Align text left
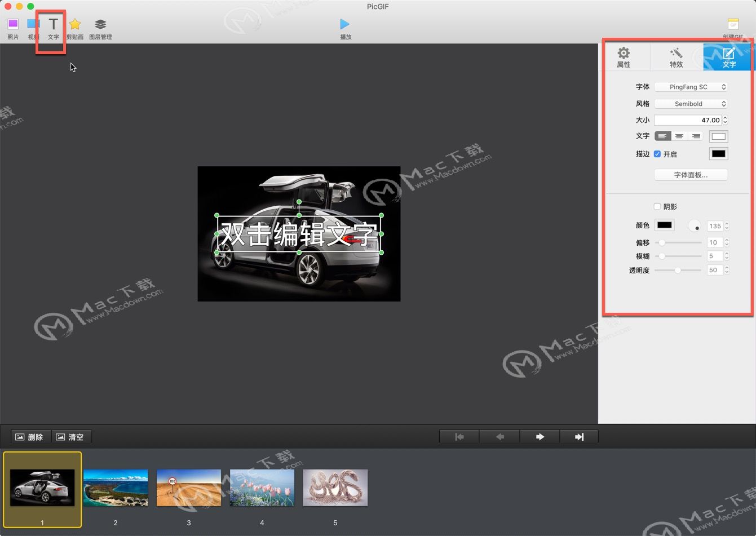The image size is (756, 536). pyautogui.click(x=662, y=136)
